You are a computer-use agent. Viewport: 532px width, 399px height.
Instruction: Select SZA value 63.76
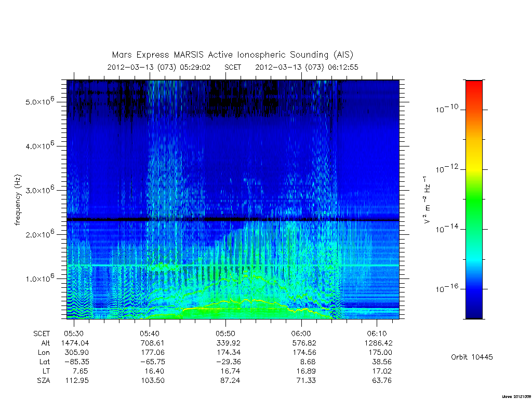pyautogui.click(x=382, y=381)
